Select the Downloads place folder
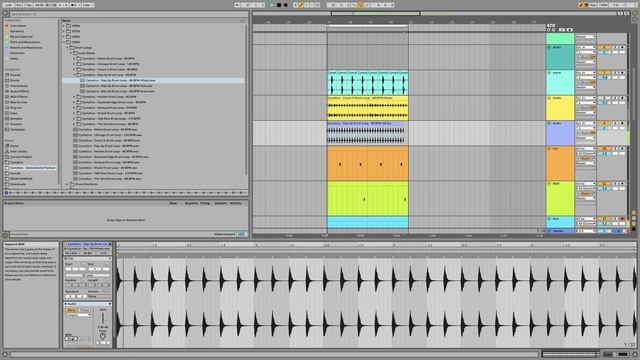Screen dimensions: 640x360 (x=18, y=184)
